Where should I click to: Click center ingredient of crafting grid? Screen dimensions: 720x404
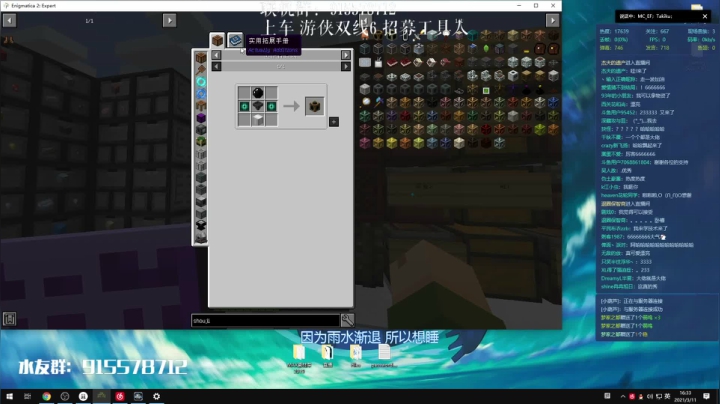pyautogui.click(x=258, y=106)
